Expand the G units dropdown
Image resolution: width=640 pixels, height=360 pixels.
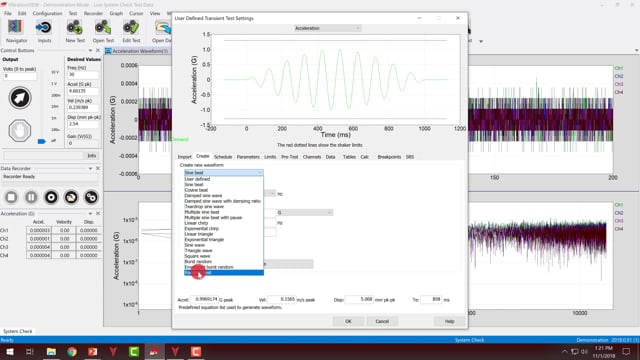click(304, 213)
